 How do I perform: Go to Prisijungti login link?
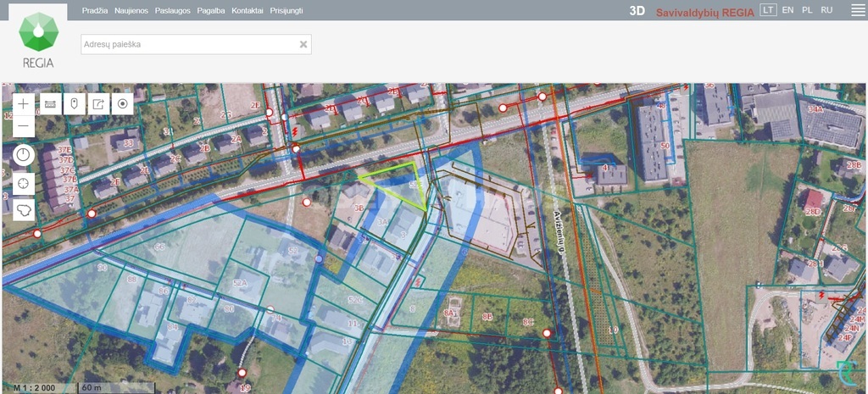pyautogui.click(x=287, y=10)
